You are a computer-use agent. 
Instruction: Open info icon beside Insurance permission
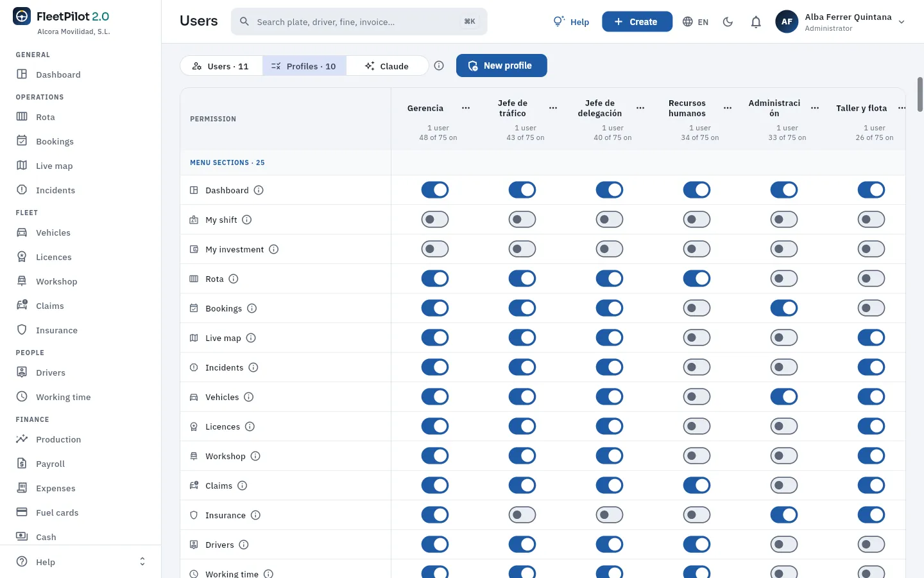255,515
